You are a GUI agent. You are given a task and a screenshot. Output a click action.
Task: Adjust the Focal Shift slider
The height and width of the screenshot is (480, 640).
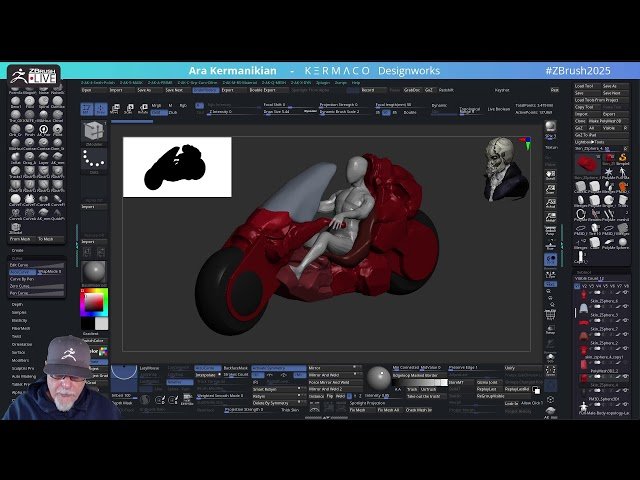point(289,105)
